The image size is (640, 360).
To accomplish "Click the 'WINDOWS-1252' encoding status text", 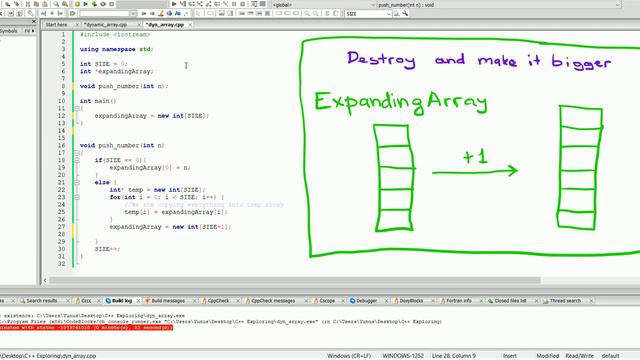I will [x=403, y=356].
